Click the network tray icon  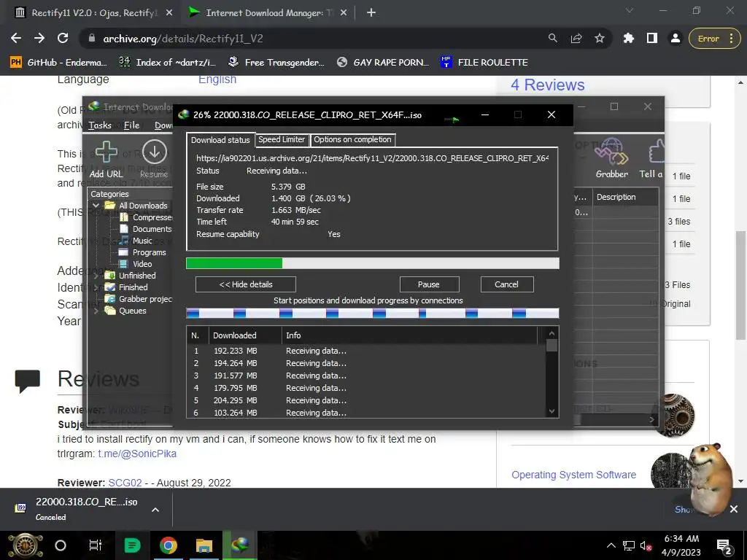[x=629, y=546]
